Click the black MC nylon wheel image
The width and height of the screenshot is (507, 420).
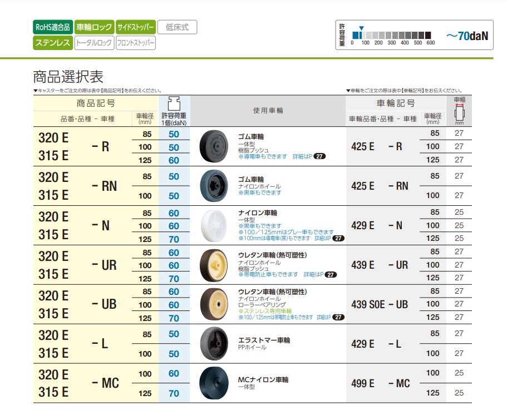click(213, 383)
